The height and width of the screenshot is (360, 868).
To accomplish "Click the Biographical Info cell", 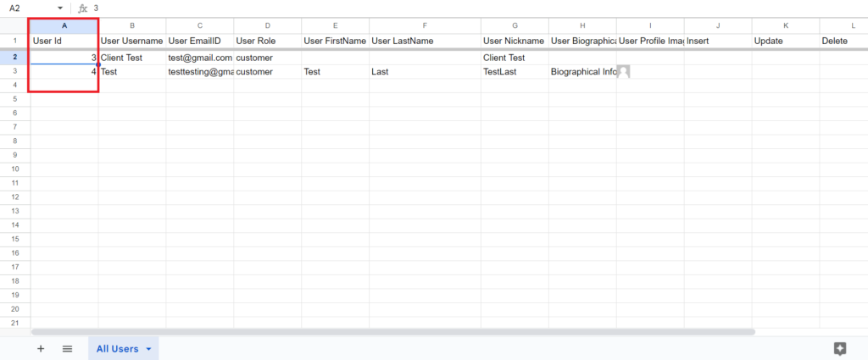I will point(582,71).
